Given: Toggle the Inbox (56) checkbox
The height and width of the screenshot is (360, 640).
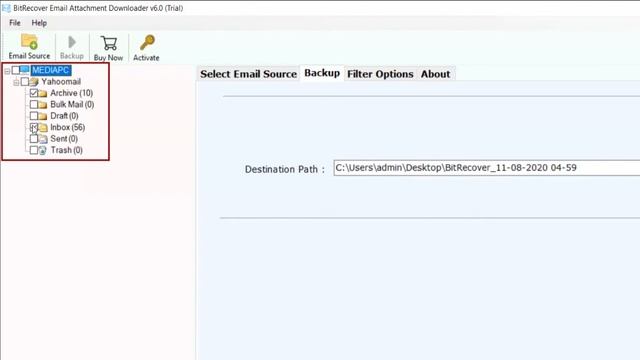Looking at the screenshot, I should (x=34, y=127).
